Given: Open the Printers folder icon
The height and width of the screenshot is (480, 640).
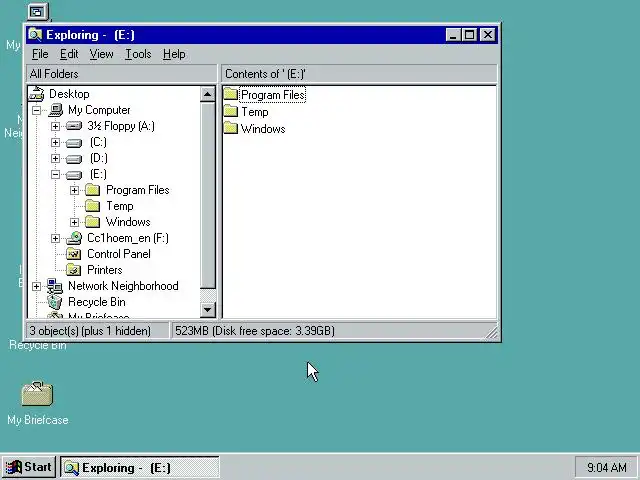Looking at the screenshot, I should click(x=74, y=270).
